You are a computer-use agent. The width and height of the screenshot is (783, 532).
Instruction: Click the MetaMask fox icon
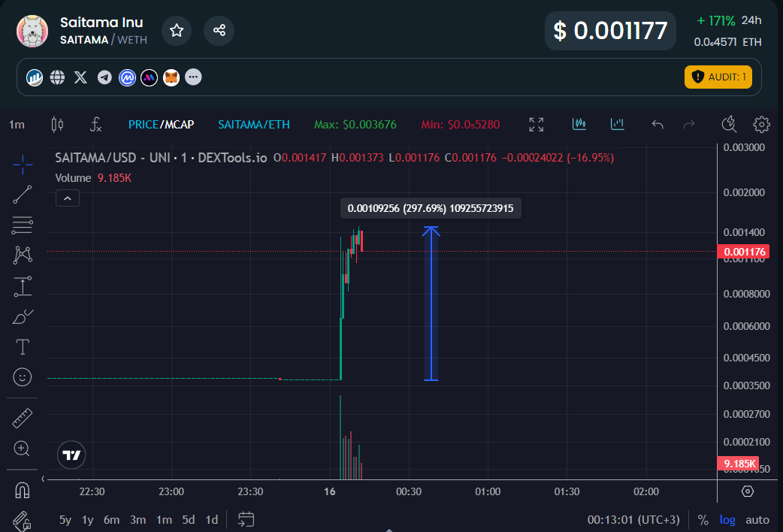pos(171,77)
